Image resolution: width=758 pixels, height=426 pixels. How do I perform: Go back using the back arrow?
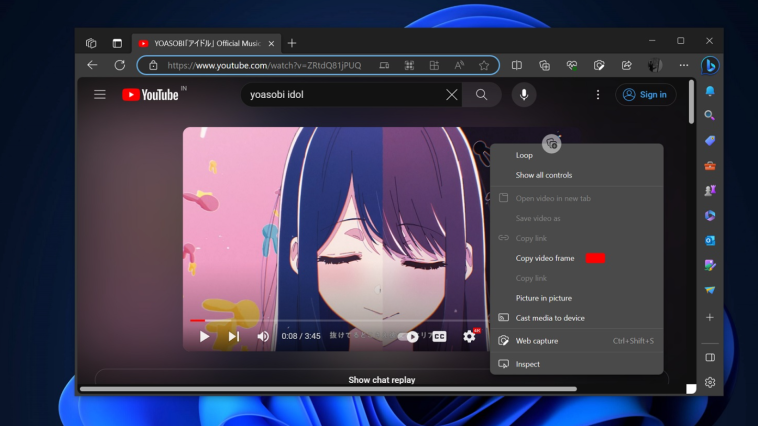pyautogui.click(x=92, y=65)
